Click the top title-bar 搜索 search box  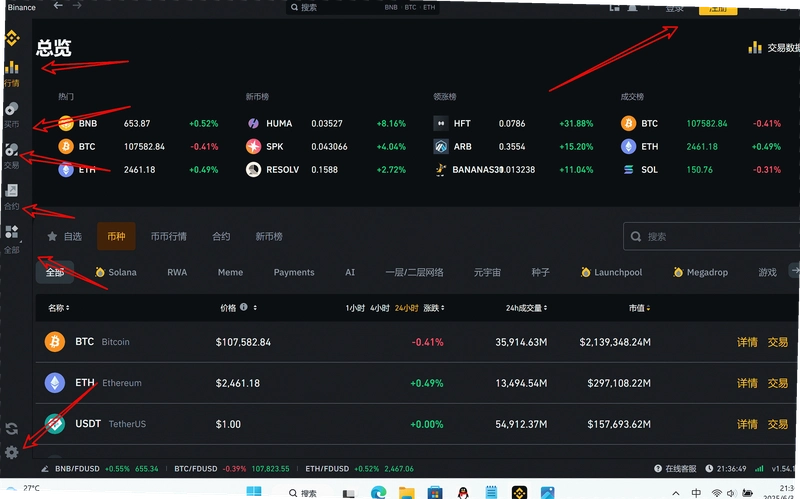coord(363,7)
